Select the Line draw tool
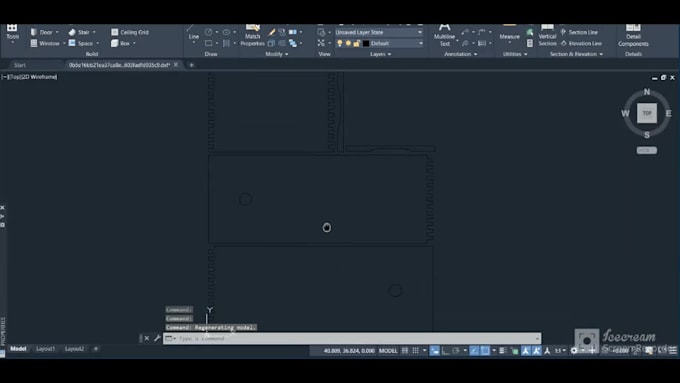Screen dimensions: 680x383 (x=193, y=34)
